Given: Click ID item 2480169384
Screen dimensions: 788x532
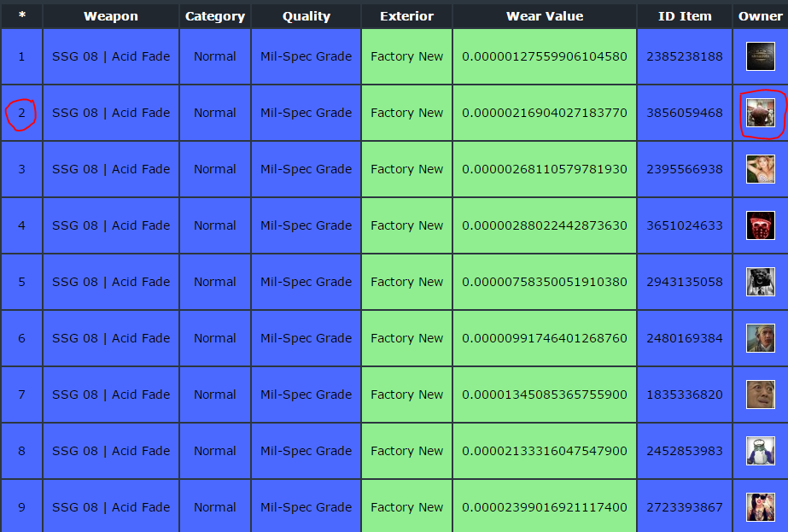Looking at the screenshot, I should coord(685,338).
